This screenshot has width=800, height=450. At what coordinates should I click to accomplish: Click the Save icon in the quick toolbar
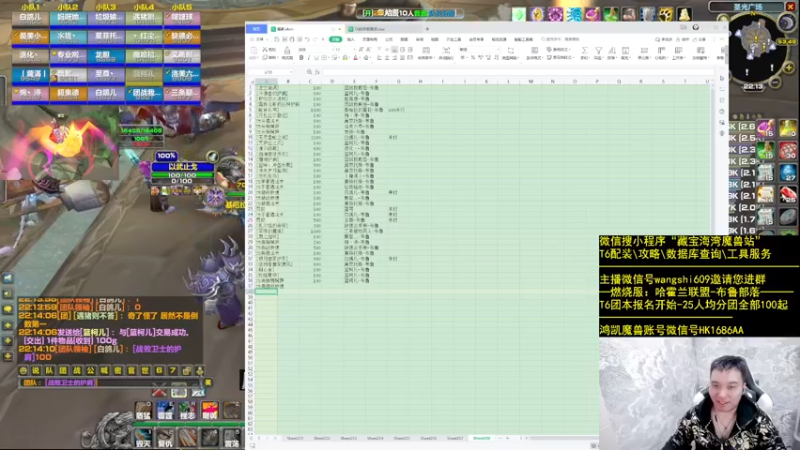click(x=277, y=39)
